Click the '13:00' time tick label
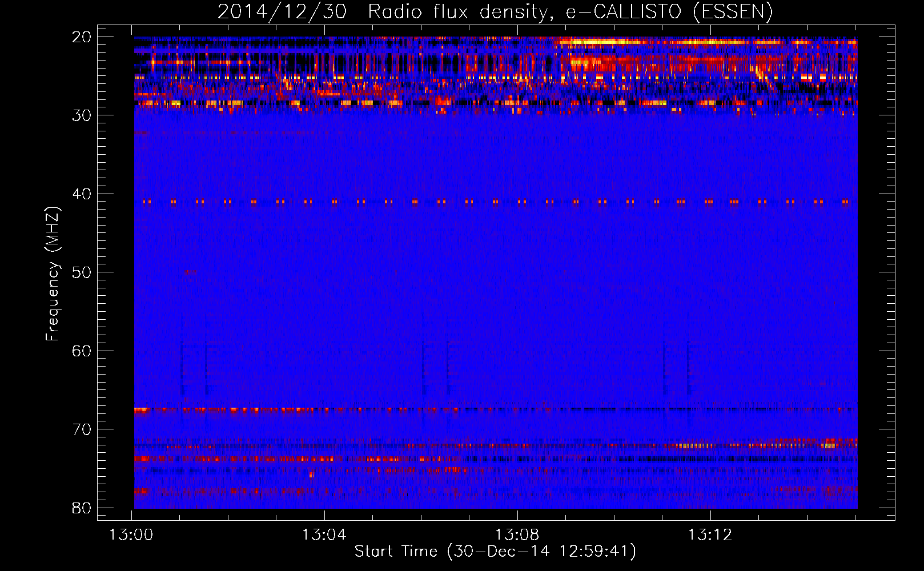This screenshot has height=571, width=924. click(132, 535)
